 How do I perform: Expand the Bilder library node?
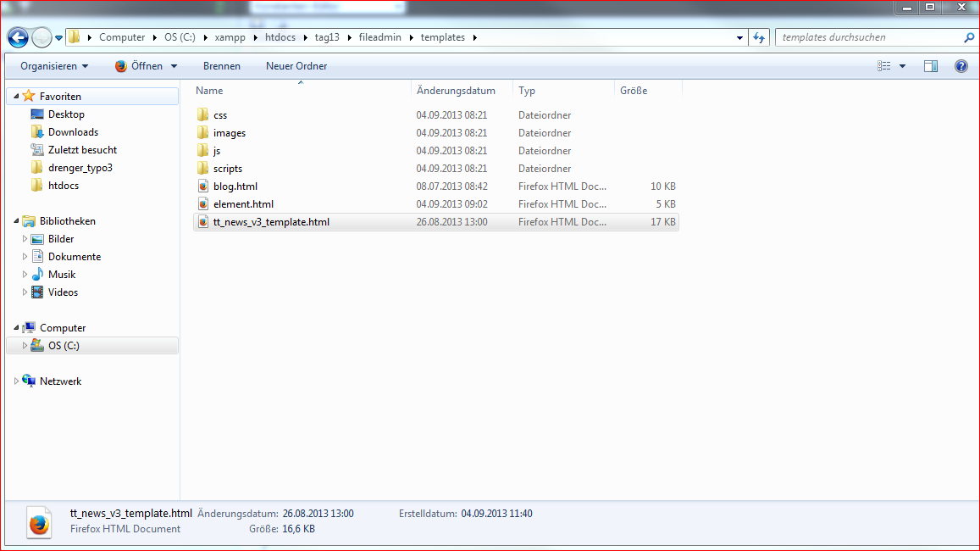[25, 239]
